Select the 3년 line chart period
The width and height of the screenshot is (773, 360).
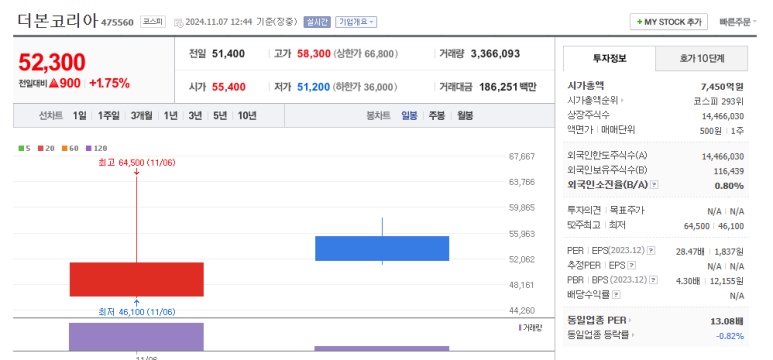195,116
